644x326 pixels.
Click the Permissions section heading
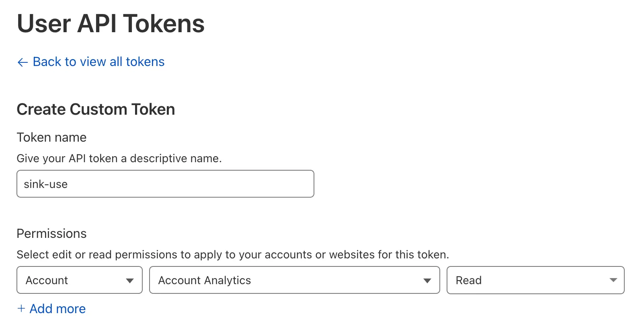51,234
